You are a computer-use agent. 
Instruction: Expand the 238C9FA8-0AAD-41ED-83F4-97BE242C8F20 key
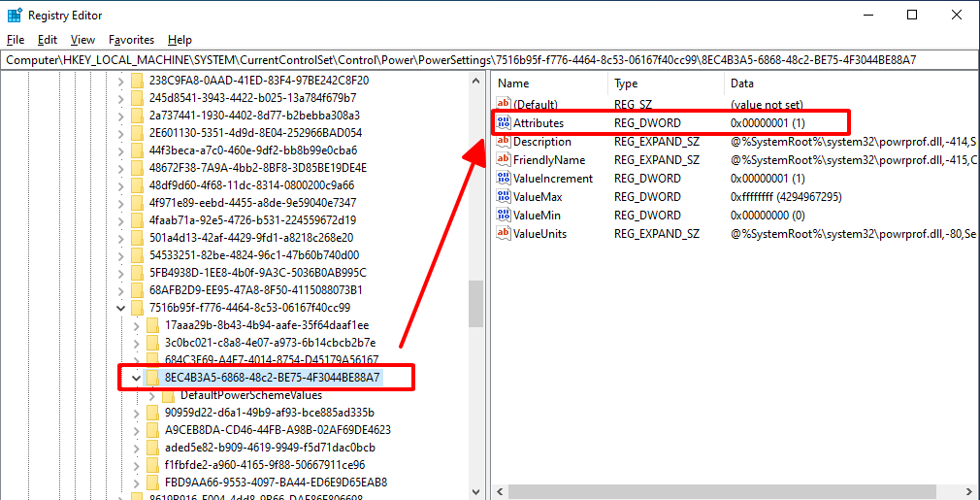click(x=121, y=80)
